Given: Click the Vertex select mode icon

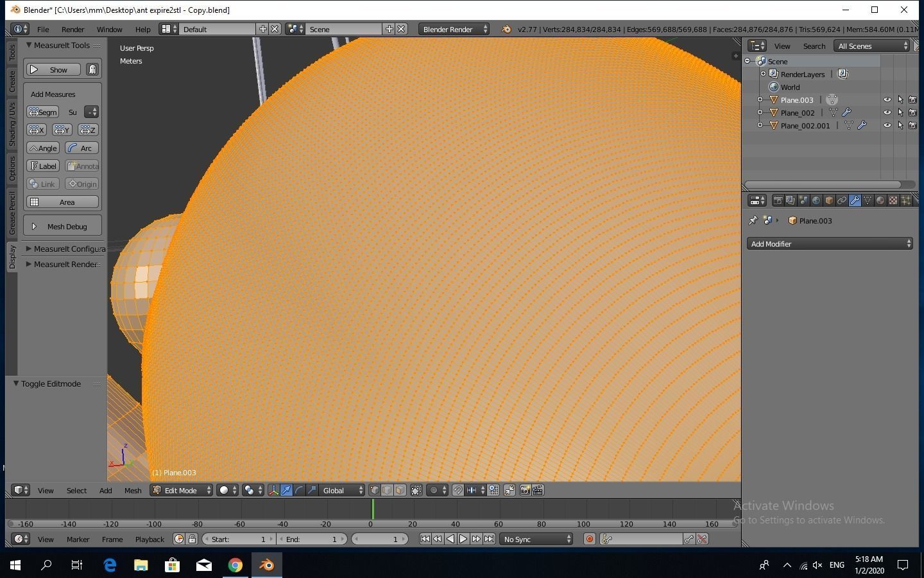Looking at the screenshot, I should pos(375,491).
